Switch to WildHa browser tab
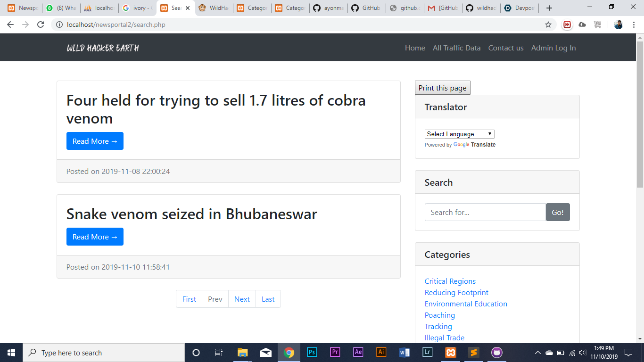The height and width of the screenshot is (362, 644). pyautogui.click(x=214, y=8)
